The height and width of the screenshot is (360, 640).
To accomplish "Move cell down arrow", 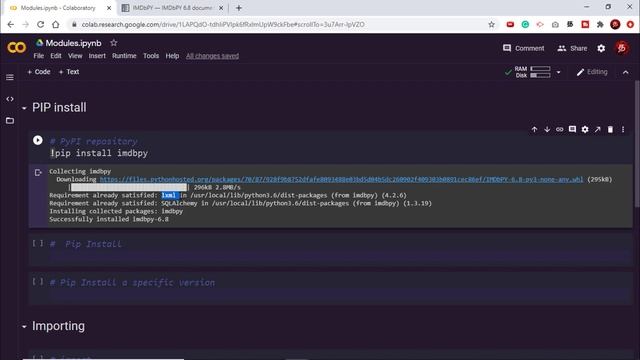I will click(x=547, y=129).
